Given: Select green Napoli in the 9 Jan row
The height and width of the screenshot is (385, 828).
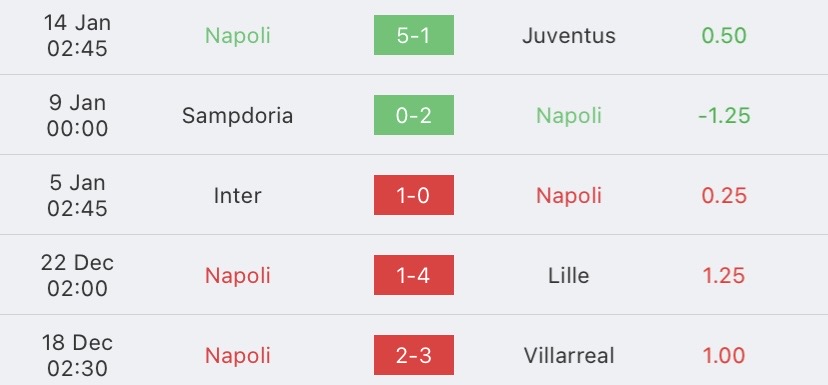Looking at the screenshot, I should tap(569, 116).
